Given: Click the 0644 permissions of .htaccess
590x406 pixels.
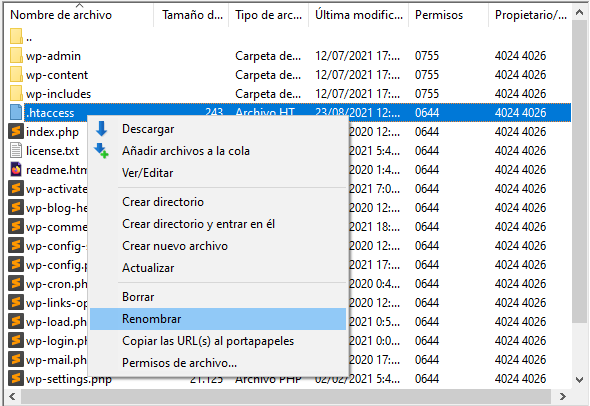Looking at the screenshot, I should pyautogui.click(x=427, y=113).
